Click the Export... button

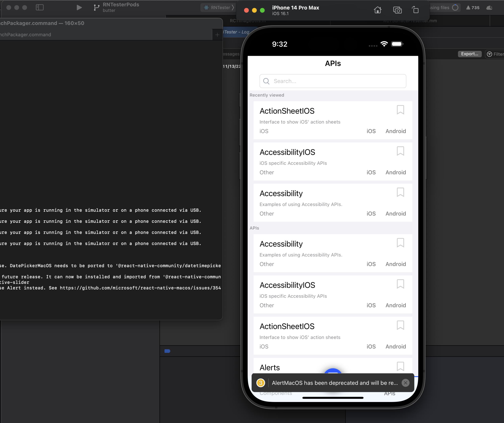click(469, 54)
